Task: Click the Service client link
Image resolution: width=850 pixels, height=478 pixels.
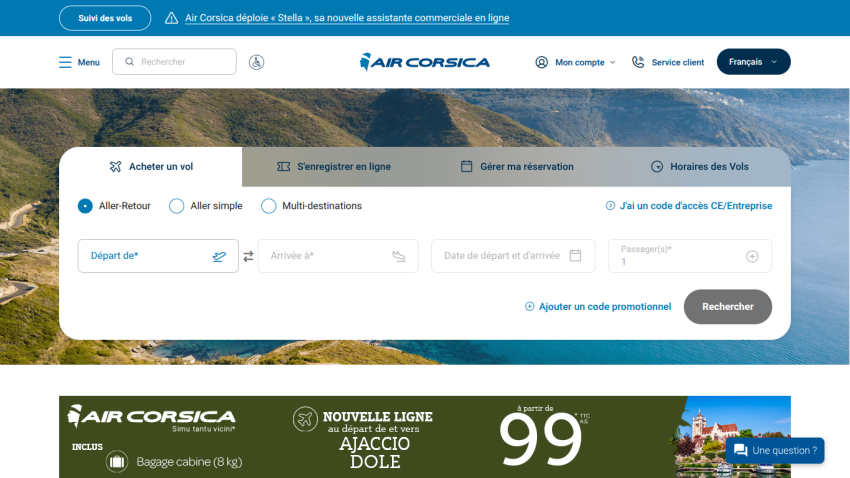Action: tap(678, 62)
